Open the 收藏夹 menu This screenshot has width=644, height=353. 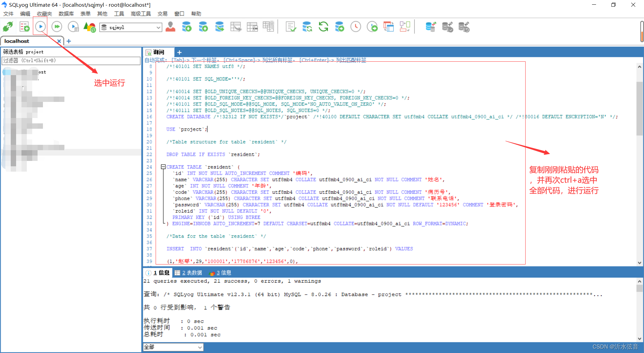(44, 14)
